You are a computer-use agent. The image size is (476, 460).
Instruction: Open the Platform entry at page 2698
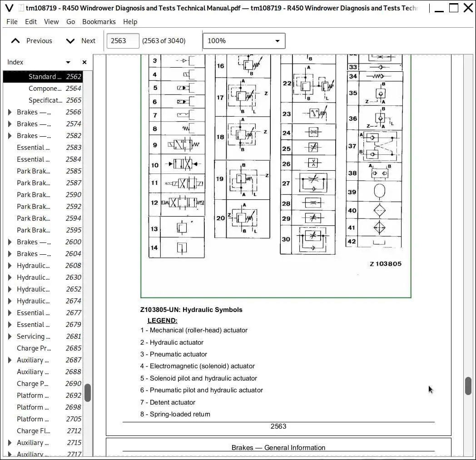tap(43, 407)
